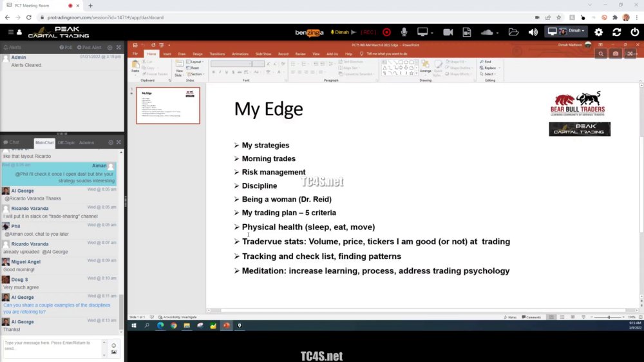Viewport: 644px width, 362px height.
Task: Click the chat message input field
Action: pyautogui.click(x=52, y=348)
